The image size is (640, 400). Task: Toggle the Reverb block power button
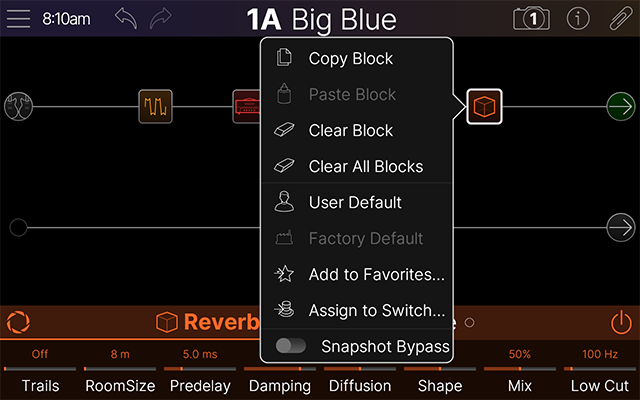[x=621, y=322]
